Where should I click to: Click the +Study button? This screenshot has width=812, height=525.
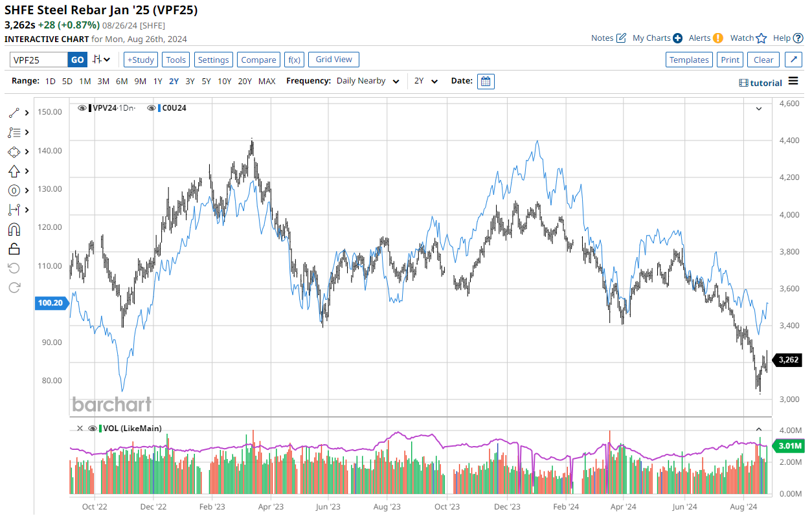click(141, 60)
